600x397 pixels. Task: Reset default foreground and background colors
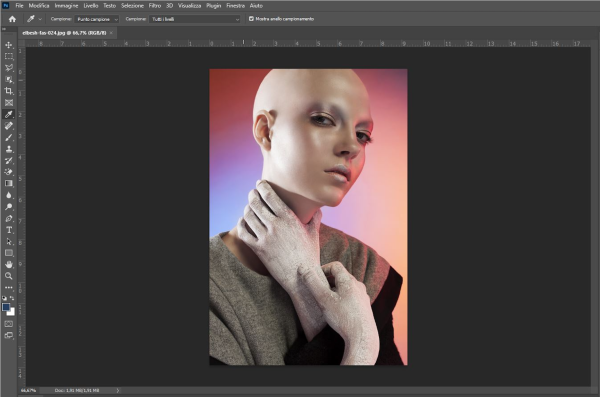(x=4, y=298)
